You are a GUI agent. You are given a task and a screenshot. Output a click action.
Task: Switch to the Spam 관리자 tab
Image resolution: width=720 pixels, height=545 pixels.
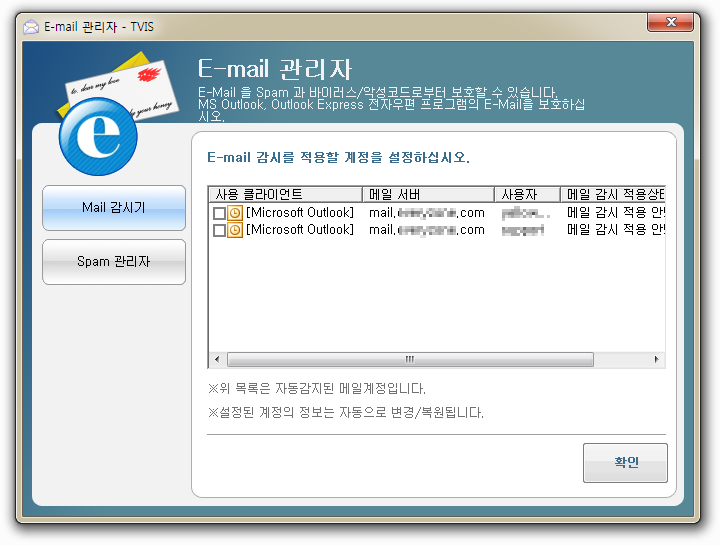(114, 262)
